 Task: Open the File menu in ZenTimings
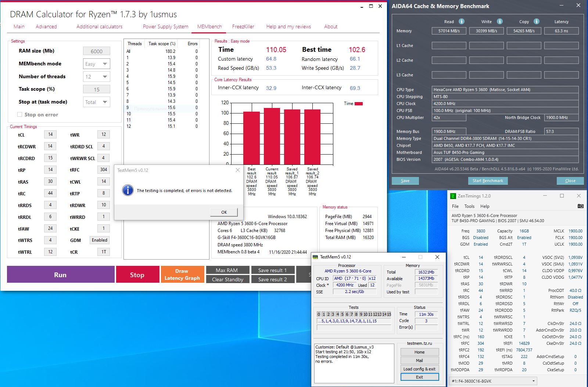[455, 206]
